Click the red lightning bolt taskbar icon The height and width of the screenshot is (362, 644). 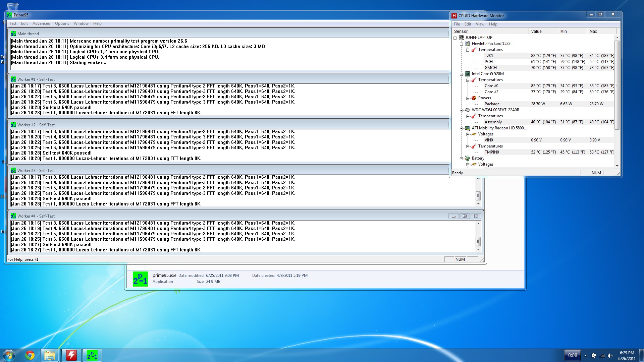click(71, 355)
